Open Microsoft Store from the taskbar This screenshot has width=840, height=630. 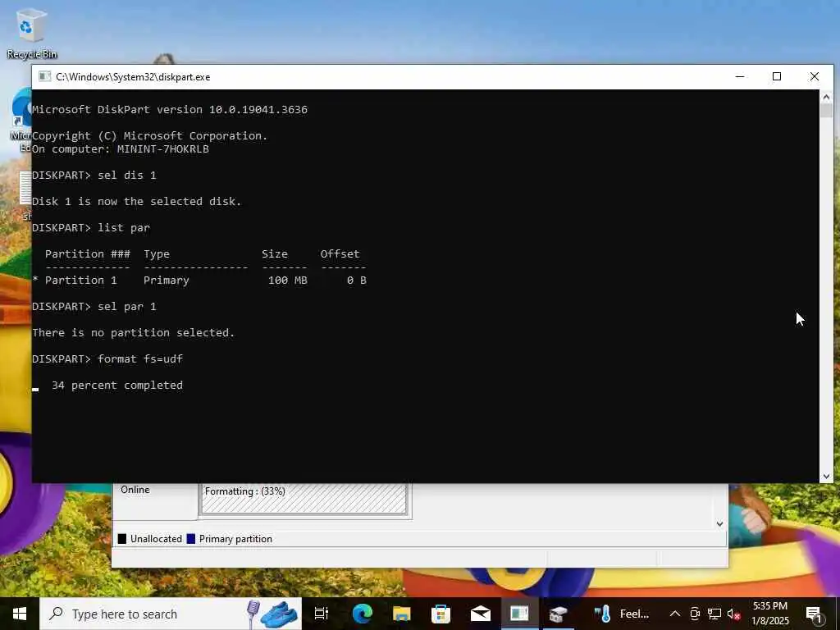point(441,614)
